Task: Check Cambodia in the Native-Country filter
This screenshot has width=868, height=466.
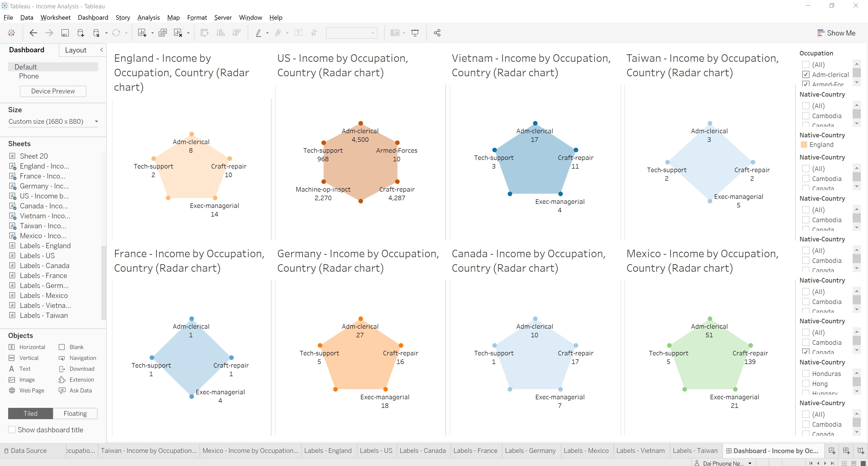Action: [806, 116]
